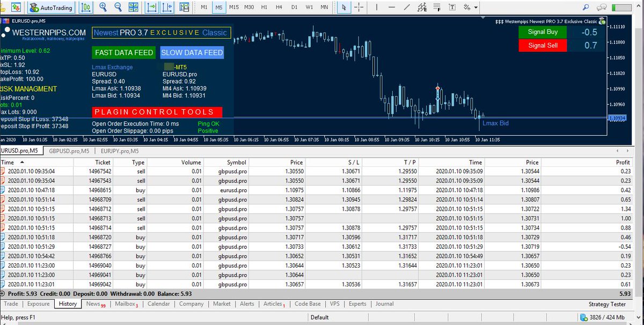The width and height of the screenshot is (644, 325).
Task: Open the chat speech bubbles icon
Action: coord(602,7)
